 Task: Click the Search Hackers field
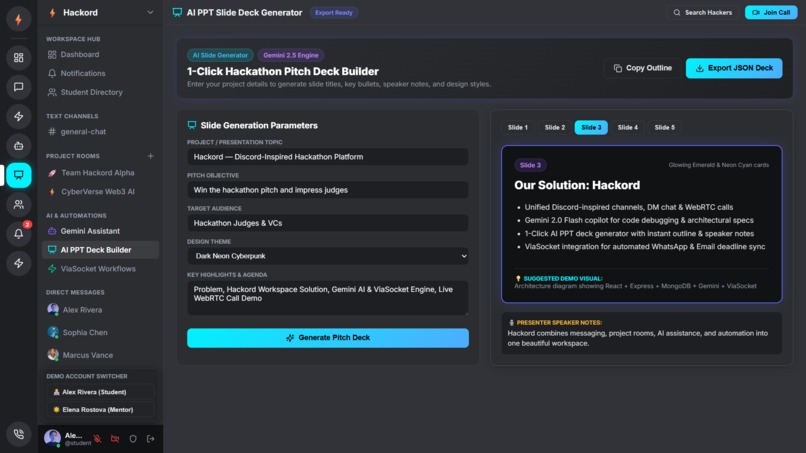coord(703,12)
